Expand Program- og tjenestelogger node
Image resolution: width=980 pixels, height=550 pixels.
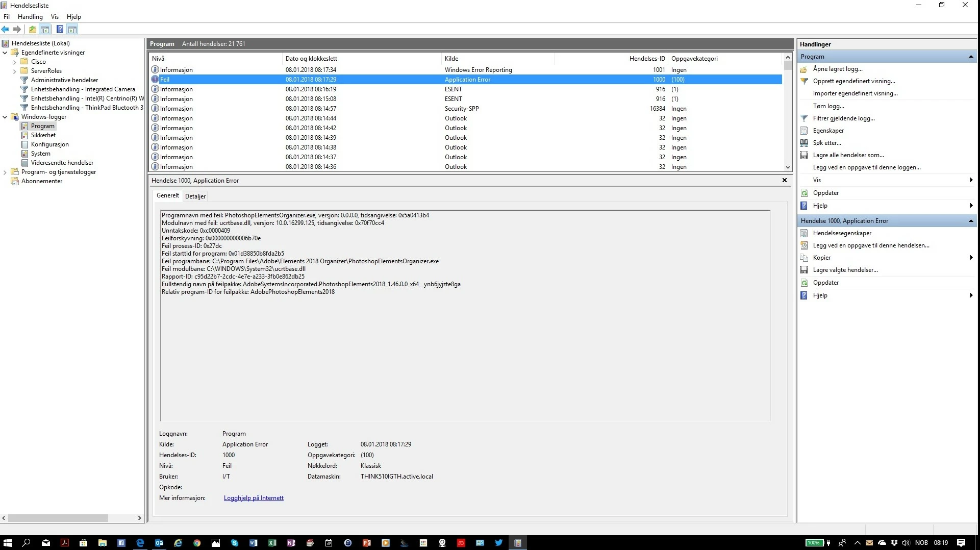[5, 172]
